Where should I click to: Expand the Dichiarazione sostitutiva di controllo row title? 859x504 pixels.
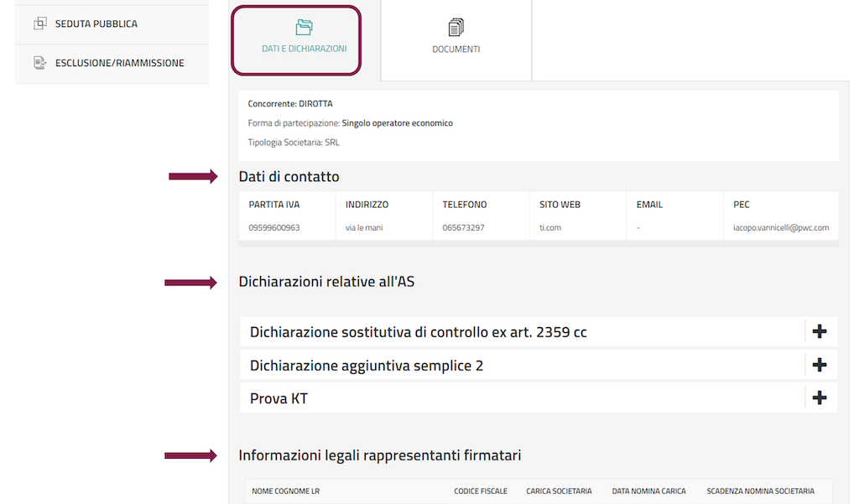(418, 332)
